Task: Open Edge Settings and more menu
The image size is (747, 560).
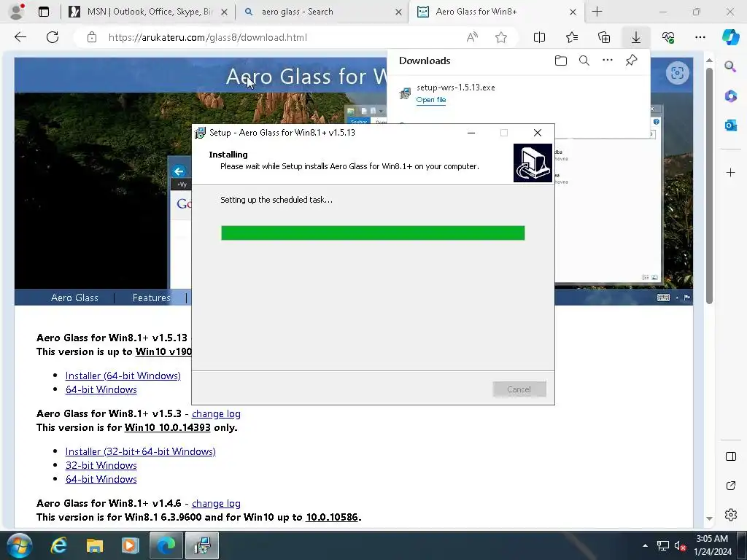Action: pos(700,37)
